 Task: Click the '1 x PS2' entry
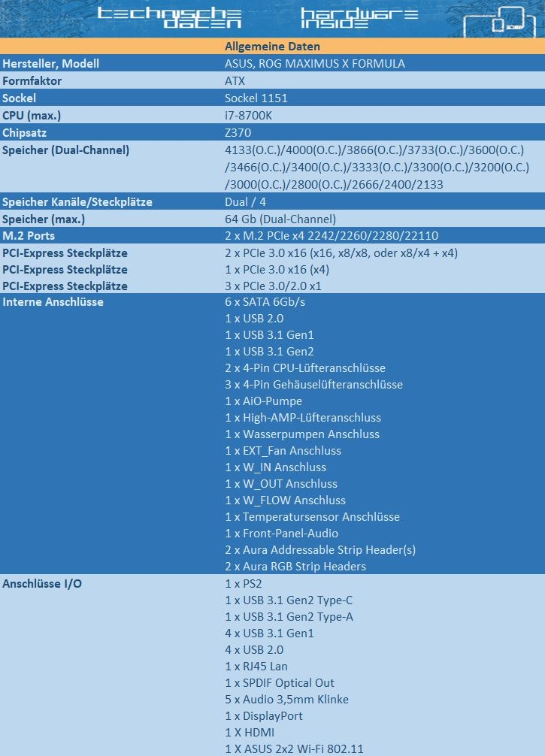pos(244,584)
